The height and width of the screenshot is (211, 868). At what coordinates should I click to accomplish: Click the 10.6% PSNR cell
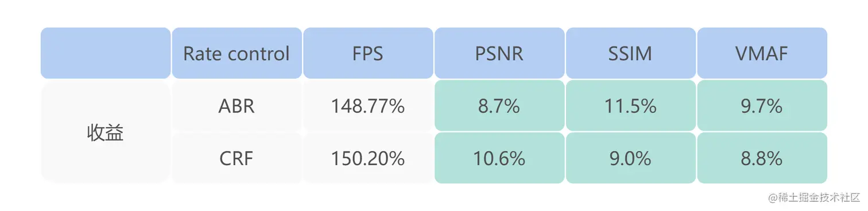pos(499,158)
